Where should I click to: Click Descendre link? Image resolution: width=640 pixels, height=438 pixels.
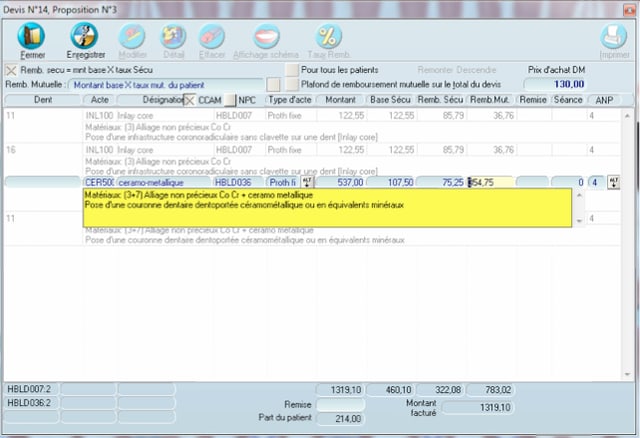pyautogui.click(x=477, y=70)
